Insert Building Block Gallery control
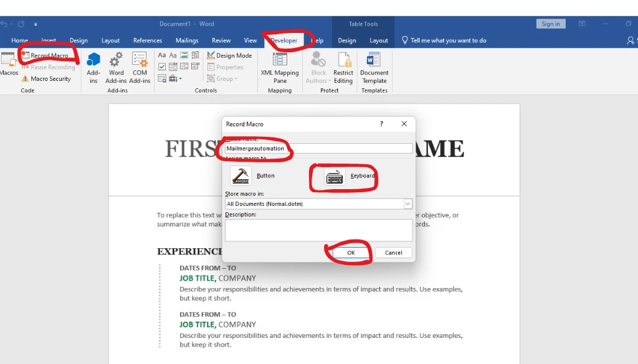 pos(195,55)
